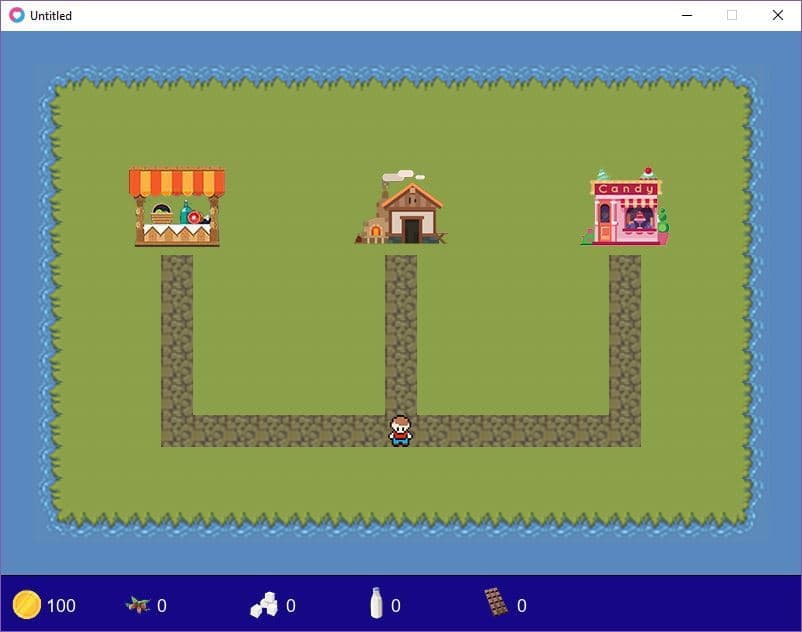The width and height of the screenshot is (802, 632).
Task: Minimize the Untitled game window
Action: (687, 15)
